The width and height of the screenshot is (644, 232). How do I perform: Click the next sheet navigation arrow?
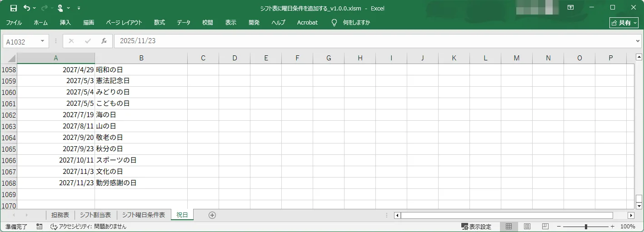coord(26,215)
